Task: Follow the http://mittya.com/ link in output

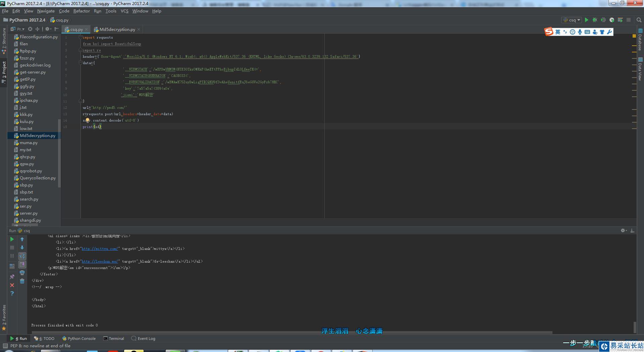Action: (100, 249)
